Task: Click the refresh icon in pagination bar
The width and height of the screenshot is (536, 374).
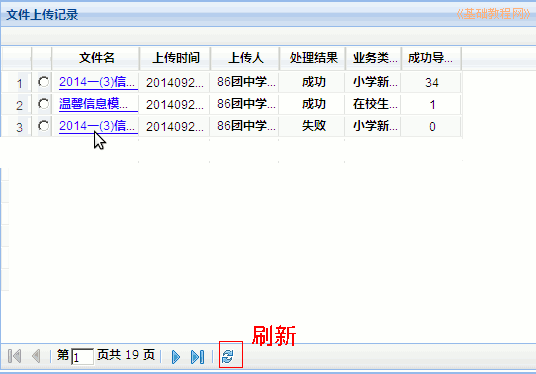Action: (228, 357)
